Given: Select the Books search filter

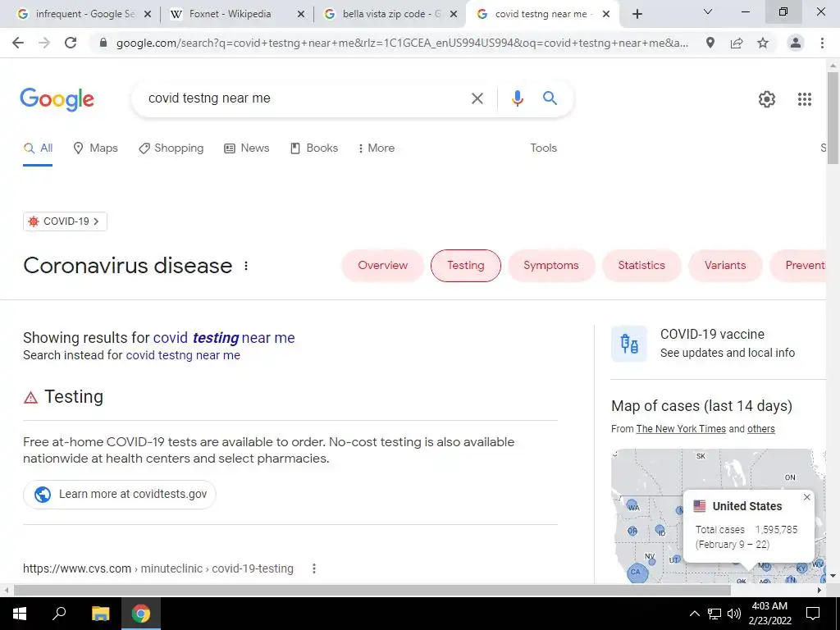Looking at the screenshot, I should 314,148.
